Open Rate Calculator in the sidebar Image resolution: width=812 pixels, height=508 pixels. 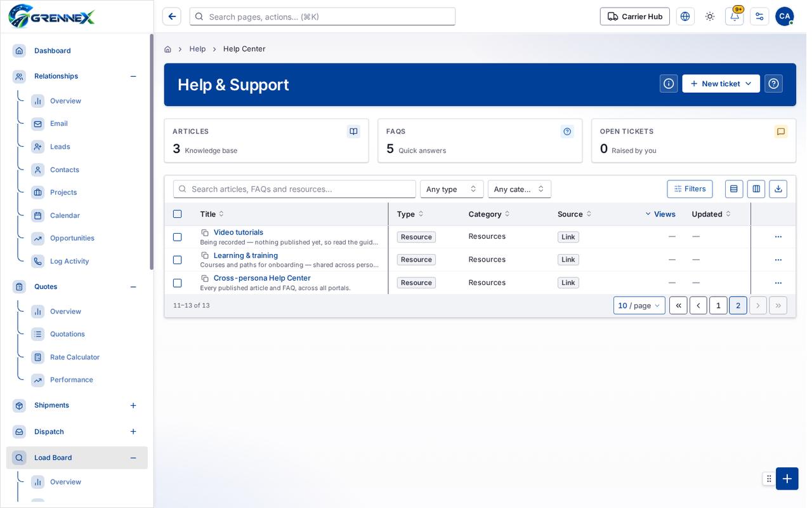coord(75,358)
